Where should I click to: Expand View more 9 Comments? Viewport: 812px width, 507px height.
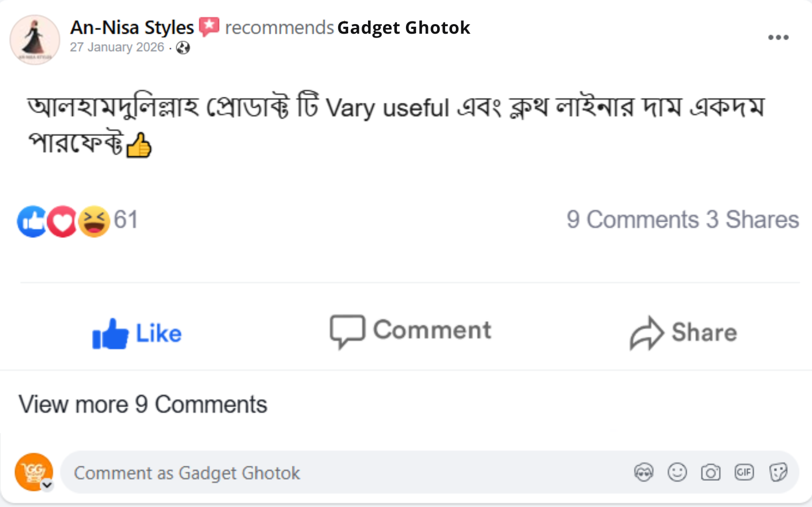pos(143,405)
